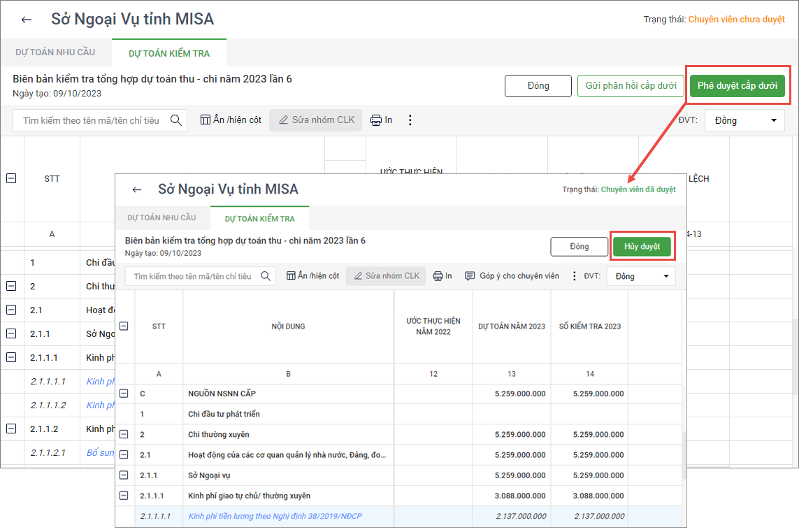This screenshot has width=799, height=532.
Task: Open three-dot more menu in outer toolbar
Action: 410,120
